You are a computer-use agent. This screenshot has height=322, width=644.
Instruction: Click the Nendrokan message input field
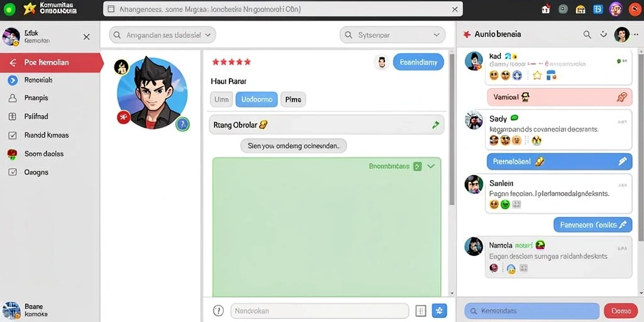pyautogui.click(x=319, y=311)
